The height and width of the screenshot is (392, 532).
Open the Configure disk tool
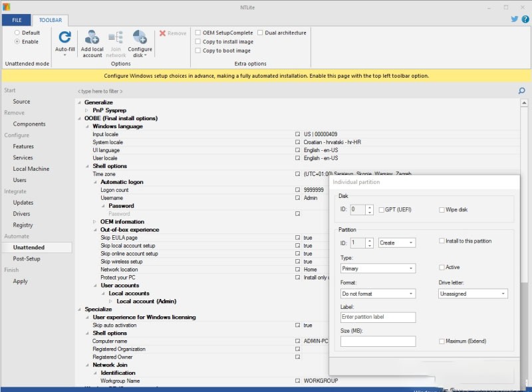pyautogui.click(x=140, y=39)
